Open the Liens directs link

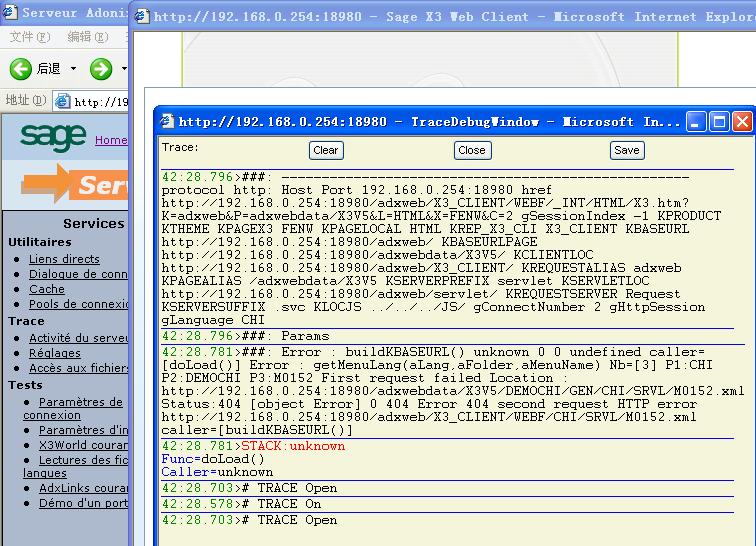pyautogui.click(x=64, y=259)
